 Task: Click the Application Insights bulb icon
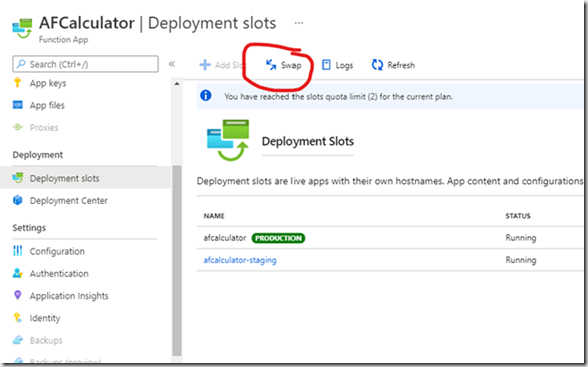click(17, 295)
